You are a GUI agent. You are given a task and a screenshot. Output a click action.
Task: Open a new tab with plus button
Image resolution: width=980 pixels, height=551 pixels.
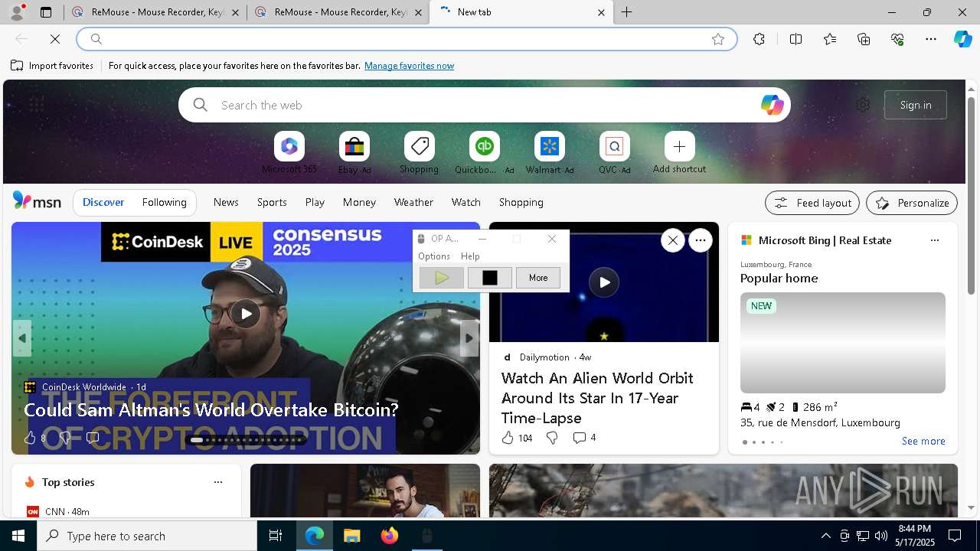pos(626,12)
